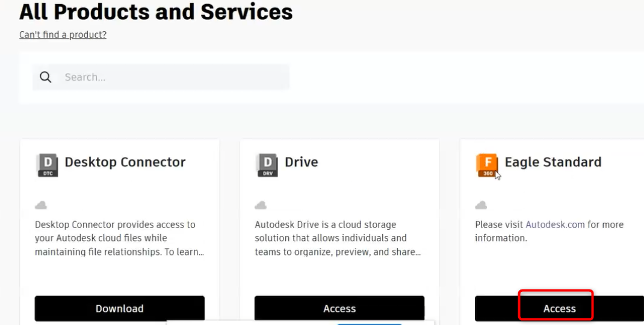Click the Desktop Connector DTC product icon

click(x=48, y=165)
